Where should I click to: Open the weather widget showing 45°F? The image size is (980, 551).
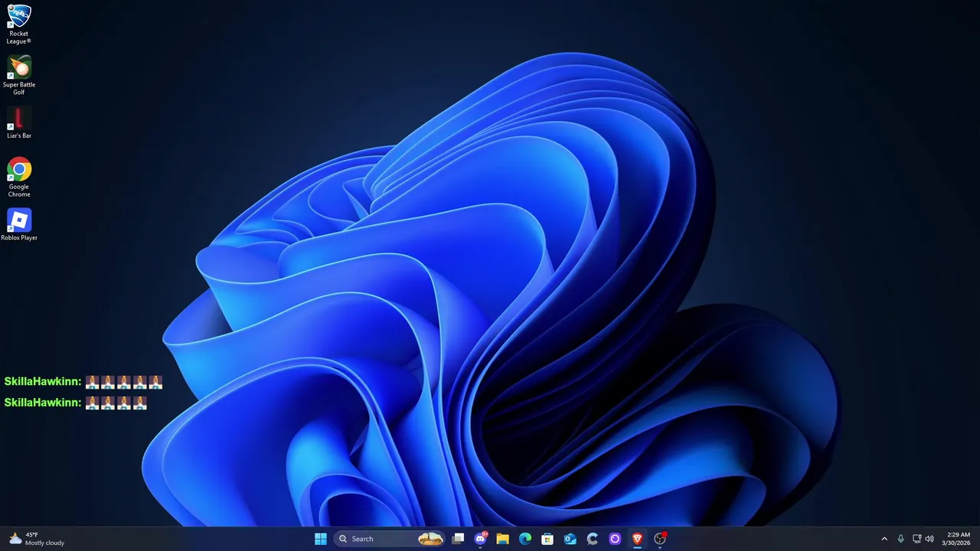click(36, 539)
